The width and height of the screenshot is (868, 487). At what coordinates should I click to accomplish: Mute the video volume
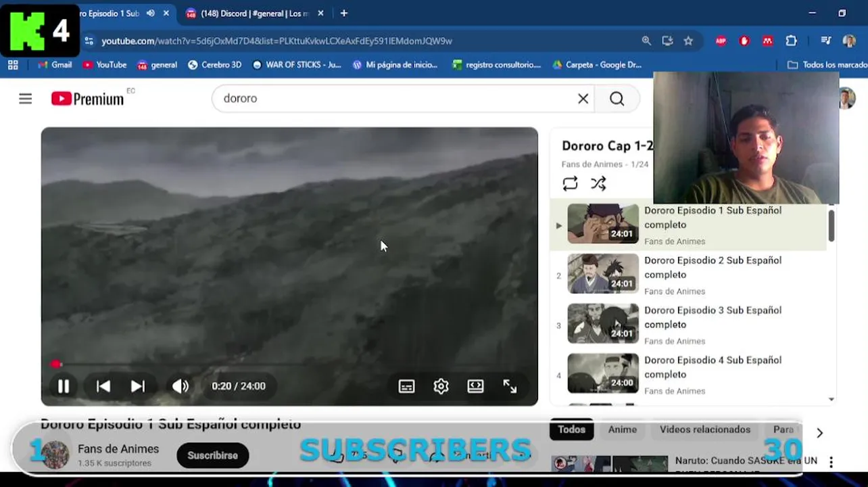(x=180, y=386)
